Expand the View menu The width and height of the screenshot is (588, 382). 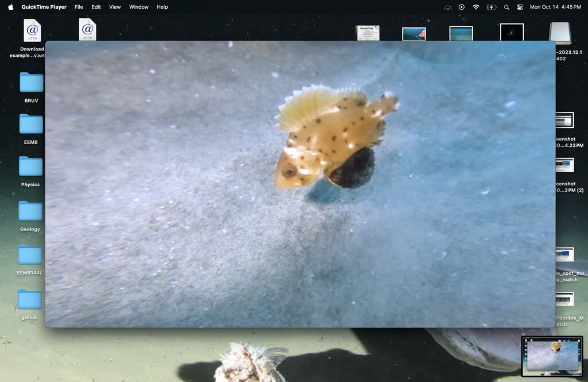(115, 7)
